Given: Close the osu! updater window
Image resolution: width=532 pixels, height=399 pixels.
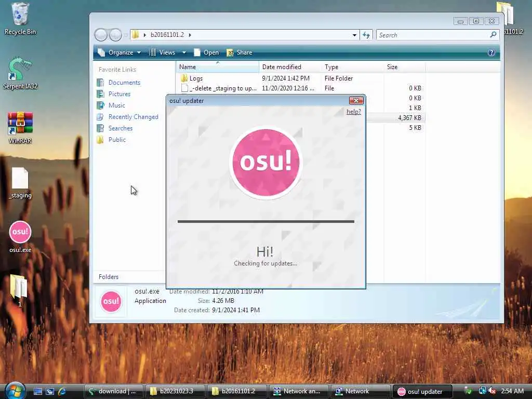Looking at the screenshot, I should pos(356,100).
